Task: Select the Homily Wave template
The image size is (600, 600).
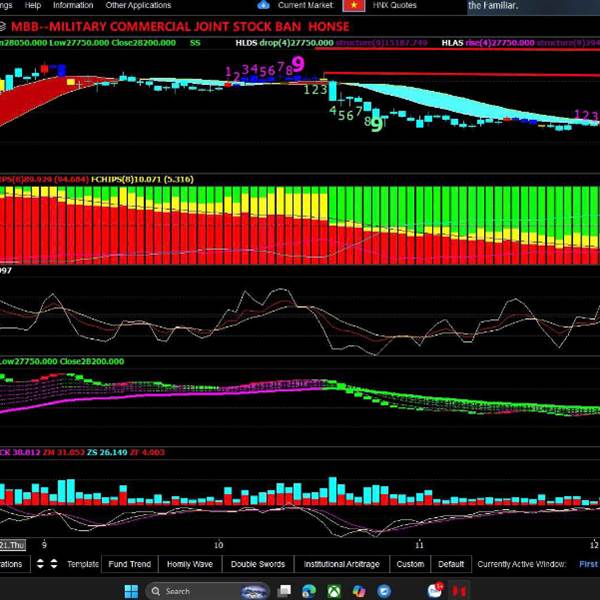Action: (190, 564)
